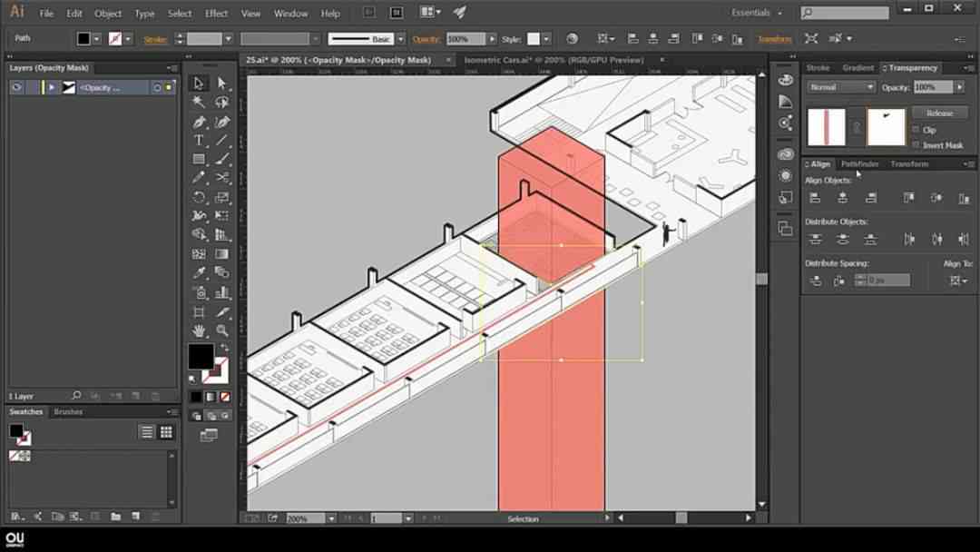The height and width of the screenshot is (552, 980).
Task: Open the Opacity arrow in Transparency panel
Action: coord(959,87)
